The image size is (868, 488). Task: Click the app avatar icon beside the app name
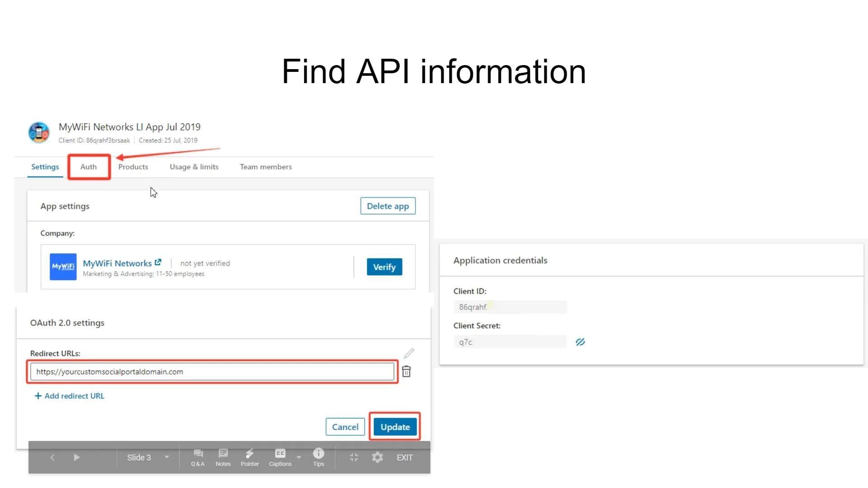(39, 132)
